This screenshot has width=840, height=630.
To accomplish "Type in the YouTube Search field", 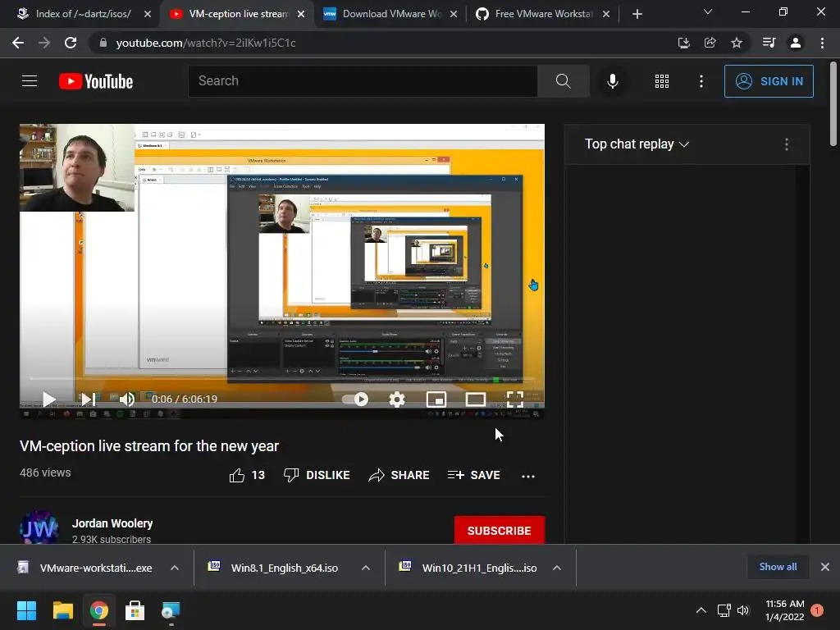I will click(x=363, y=81).
